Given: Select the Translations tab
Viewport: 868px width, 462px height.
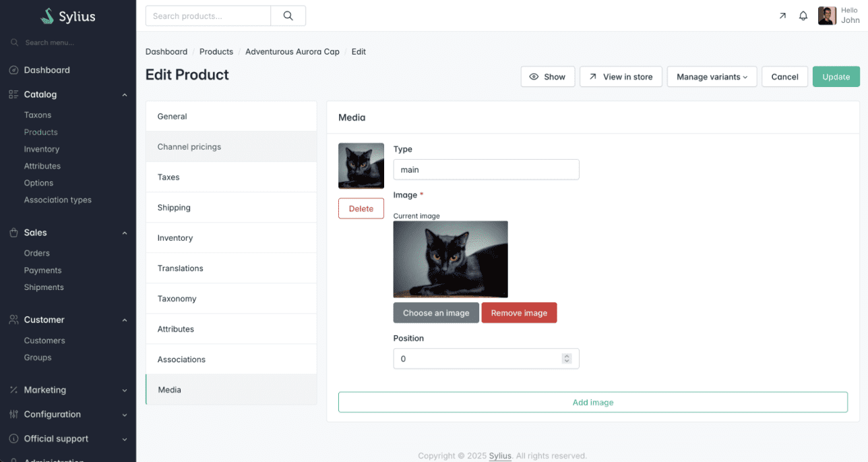Looking at the screenshot, I should click(231, 268).
